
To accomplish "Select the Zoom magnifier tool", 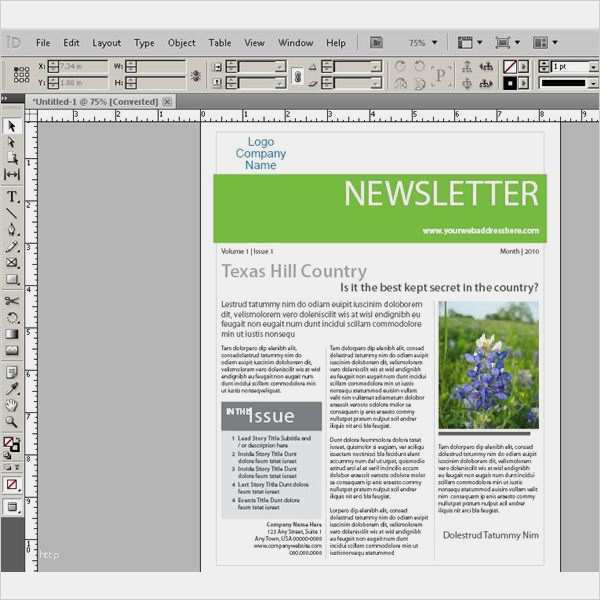I will (12, 422).
